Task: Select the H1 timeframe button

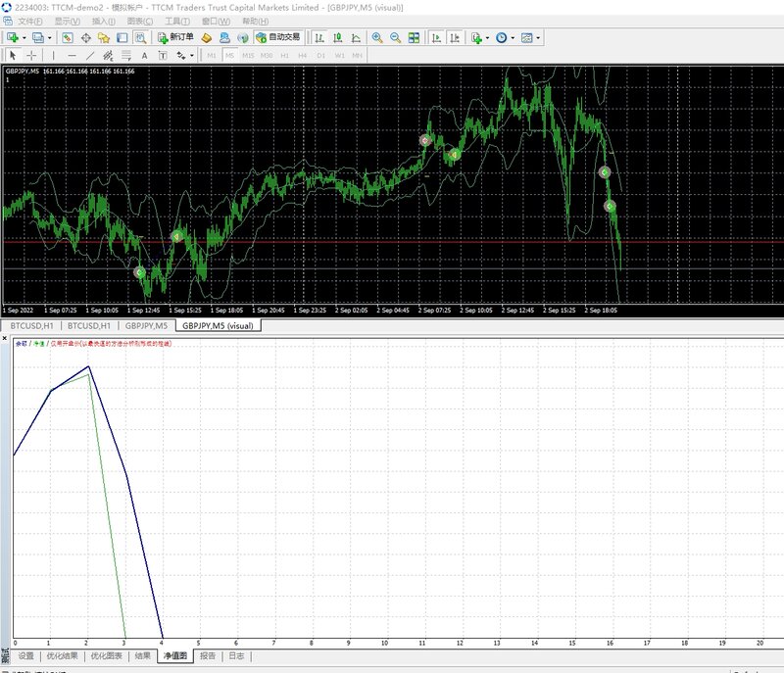Action: click(x=284, y=56)
